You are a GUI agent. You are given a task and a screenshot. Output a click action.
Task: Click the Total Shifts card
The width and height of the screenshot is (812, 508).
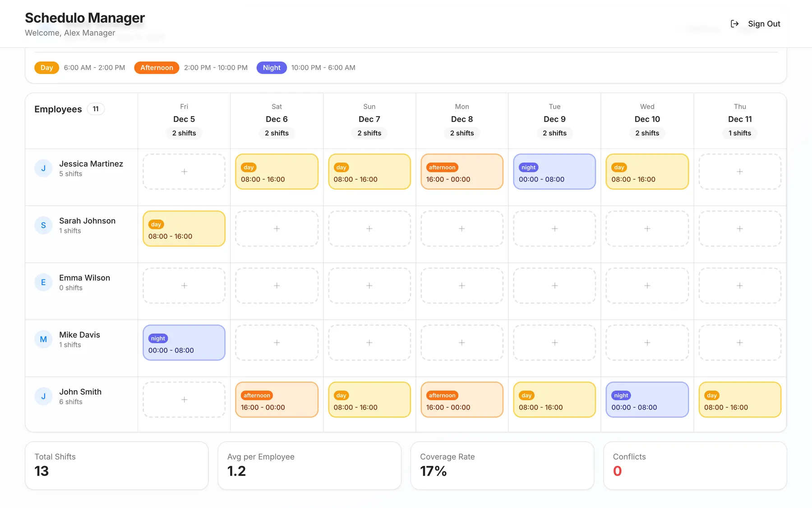117,466
